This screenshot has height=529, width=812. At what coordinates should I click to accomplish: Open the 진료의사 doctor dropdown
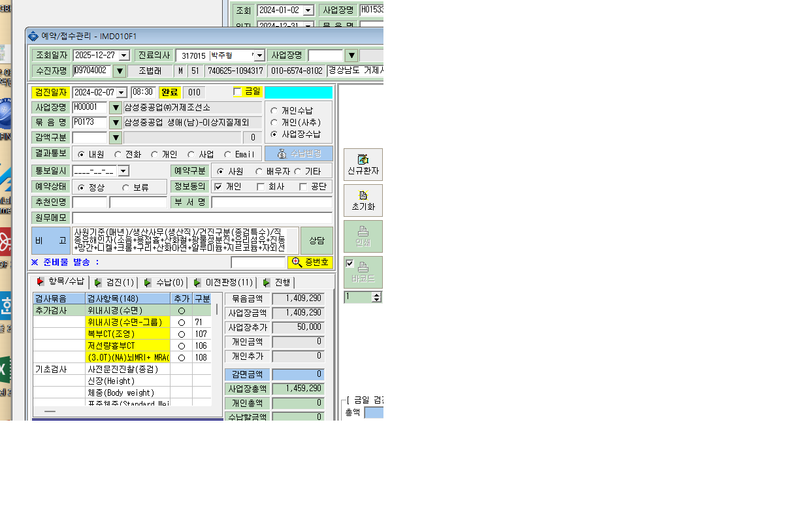coord(259,56)
